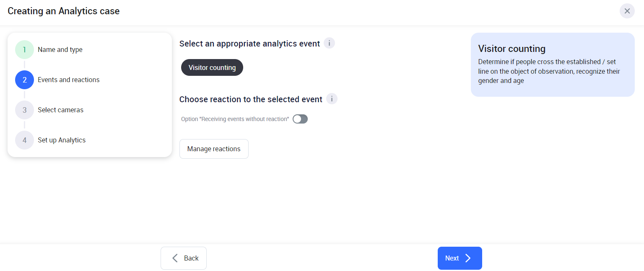The height and width of the screenshot is (271, 644).
Task: Click the left chevron in the Back button
Action: [x=175, y=258]
